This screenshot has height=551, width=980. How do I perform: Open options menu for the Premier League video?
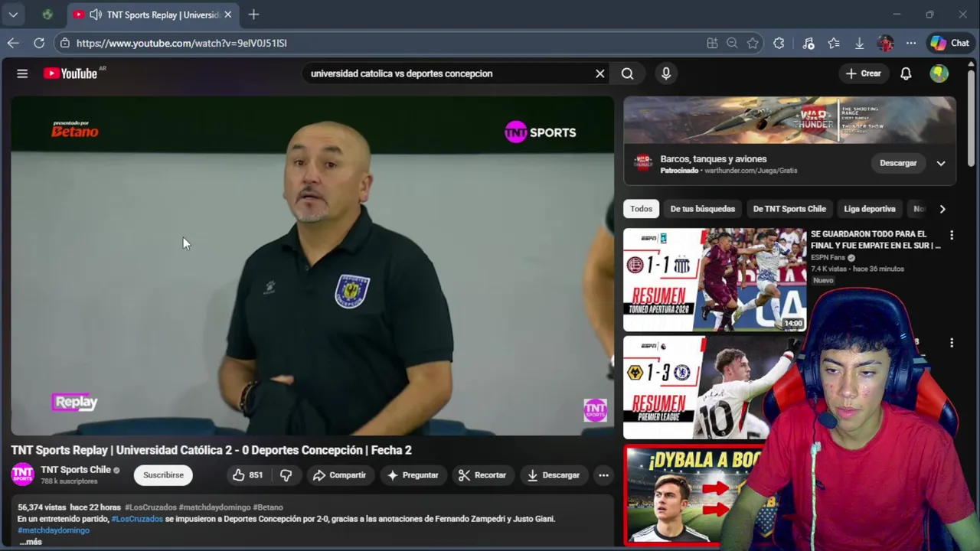(952, 343)
